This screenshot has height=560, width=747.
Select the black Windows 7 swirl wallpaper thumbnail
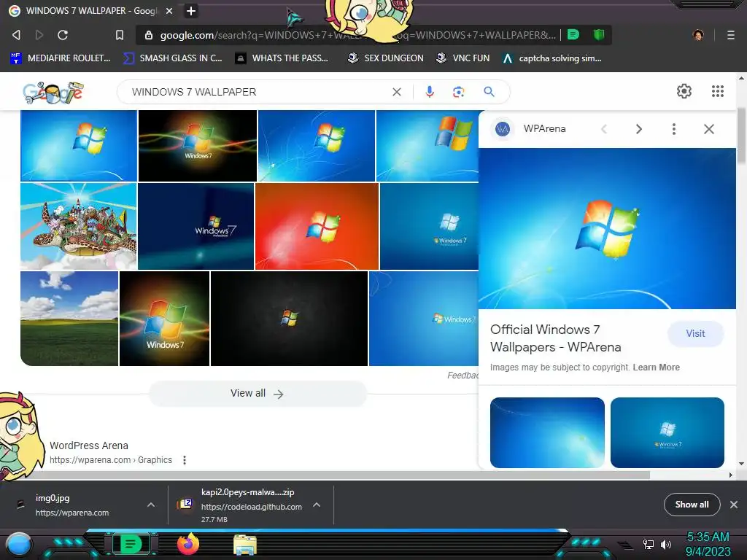(197, 146)
